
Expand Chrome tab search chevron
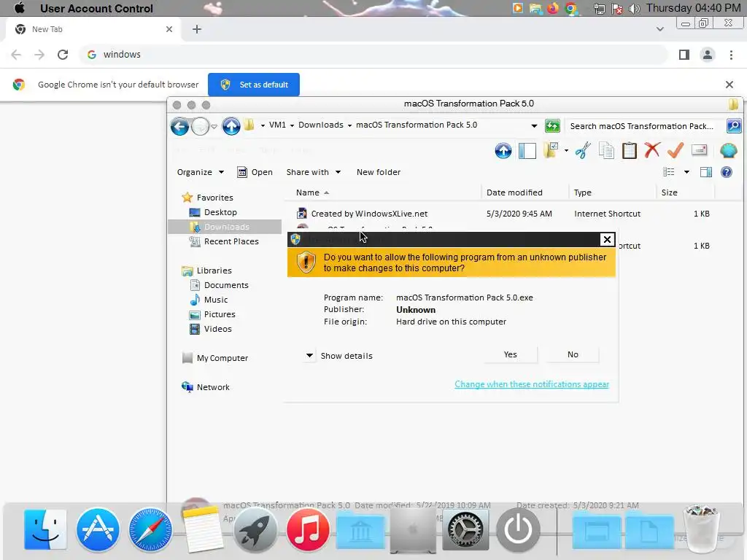[x=659, y=29]
